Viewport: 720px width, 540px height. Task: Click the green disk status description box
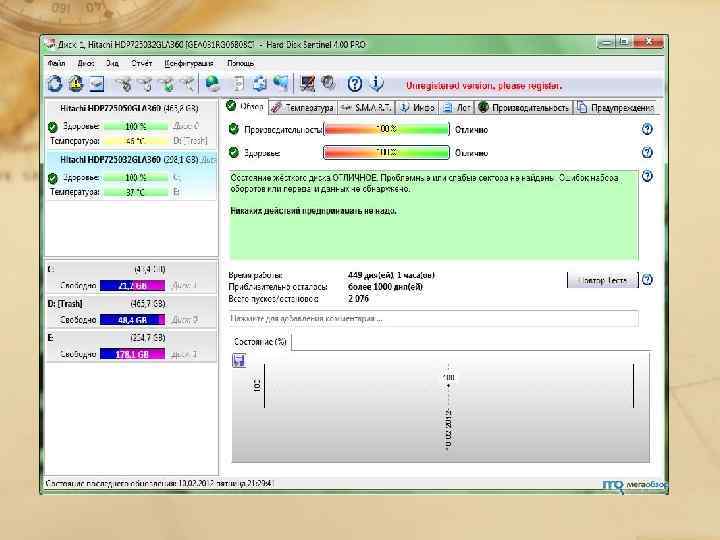pos(433,214)
